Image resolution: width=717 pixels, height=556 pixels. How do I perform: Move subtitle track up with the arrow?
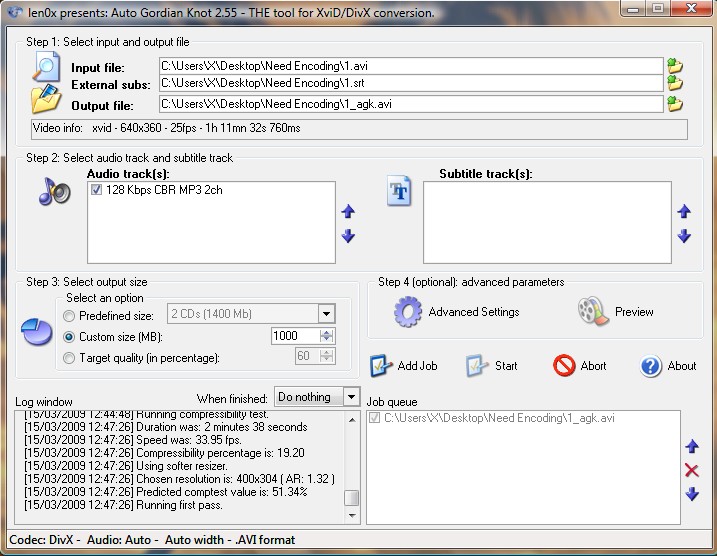click(x=684, y=211)
